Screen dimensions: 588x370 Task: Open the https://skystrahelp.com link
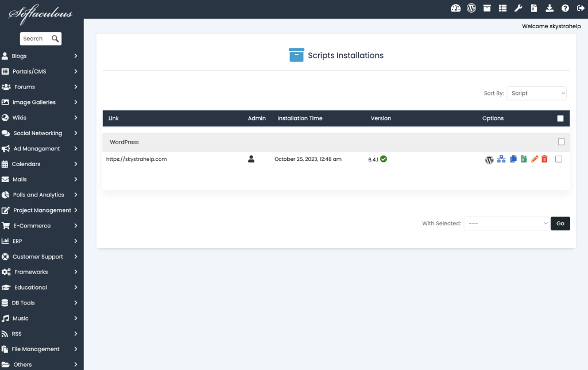click(137, 159)
